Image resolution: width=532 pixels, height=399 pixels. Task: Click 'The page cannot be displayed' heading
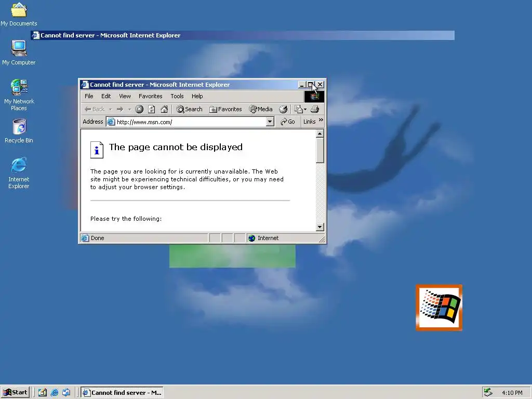[x=176, y=147]
